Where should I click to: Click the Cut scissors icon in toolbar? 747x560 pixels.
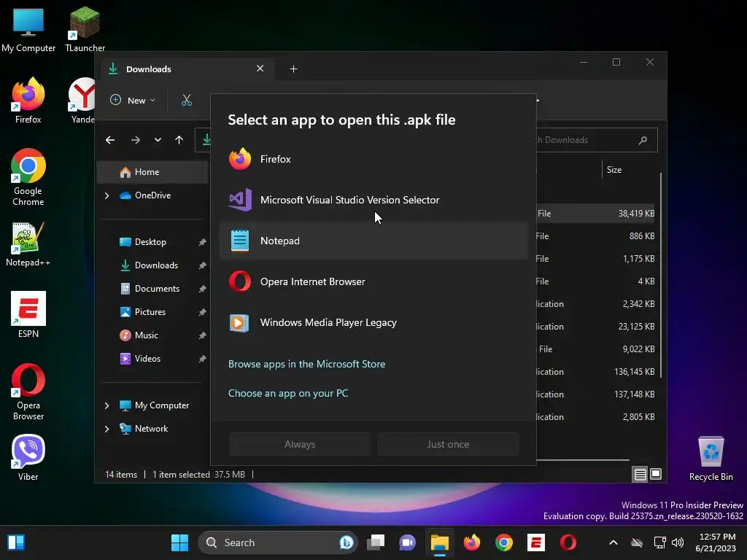(186, 101)
